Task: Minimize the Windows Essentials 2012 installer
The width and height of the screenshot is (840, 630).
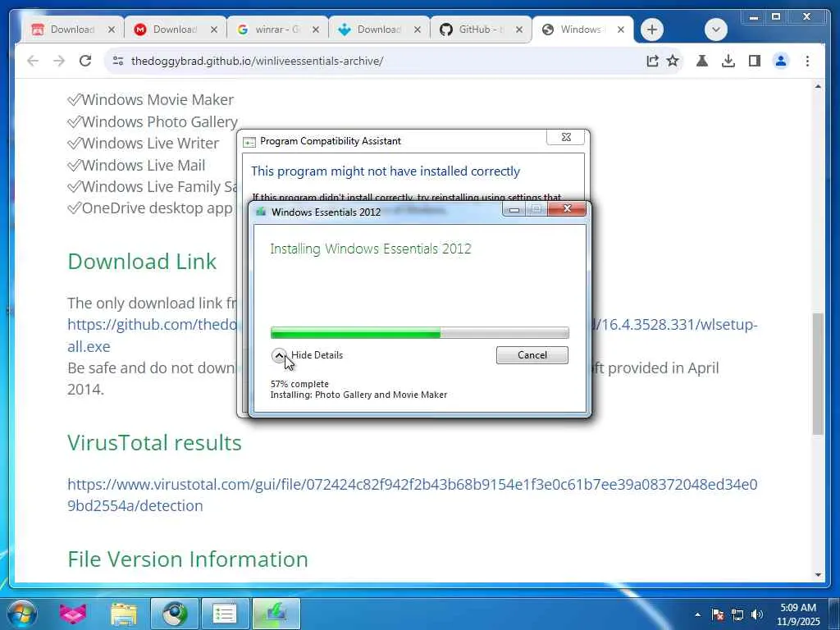Action: pyautogui.click(x=514, y=209)
